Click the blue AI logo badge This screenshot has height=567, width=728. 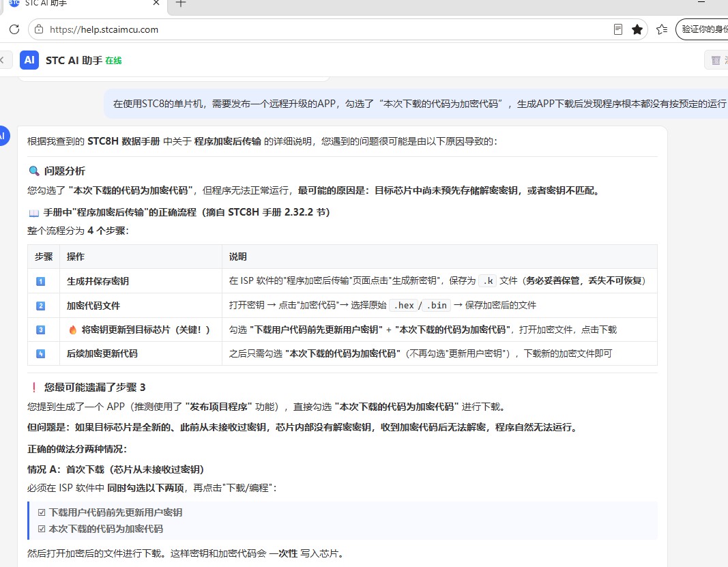click(x=29, y=60)
